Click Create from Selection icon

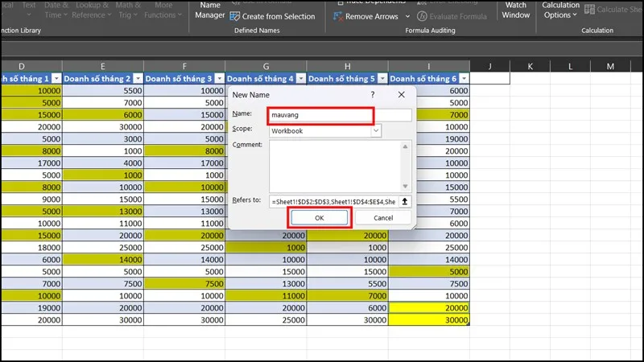[x=235, y=16]
